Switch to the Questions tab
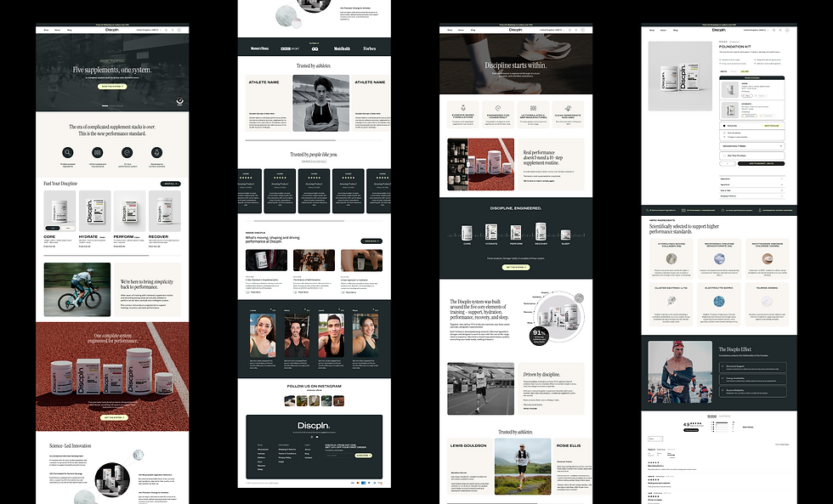Screen dimensions: 833x504 click(x=724, y=416)
